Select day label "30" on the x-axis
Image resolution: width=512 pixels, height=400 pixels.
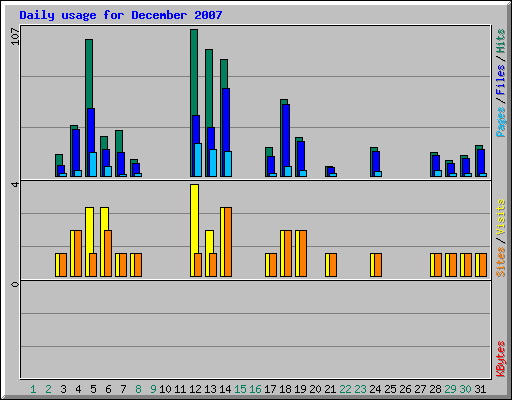[x=465, y=389]
